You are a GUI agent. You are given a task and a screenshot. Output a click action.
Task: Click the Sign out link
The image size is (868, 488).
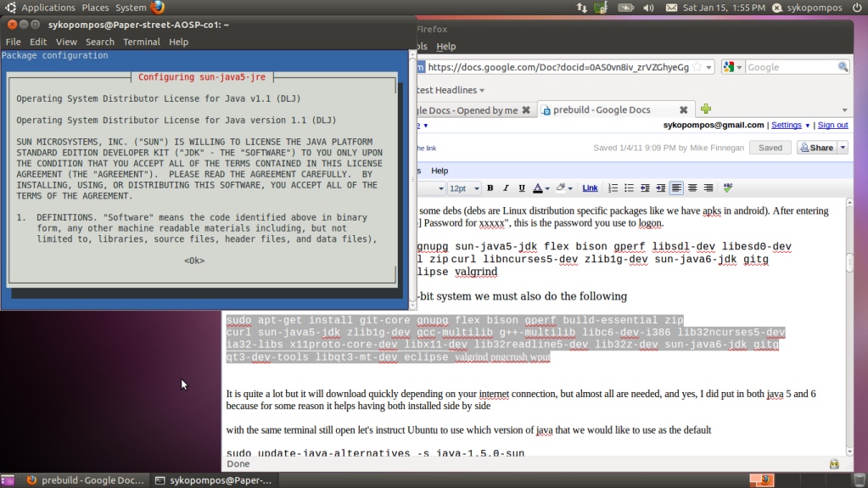tap(832, 126)
